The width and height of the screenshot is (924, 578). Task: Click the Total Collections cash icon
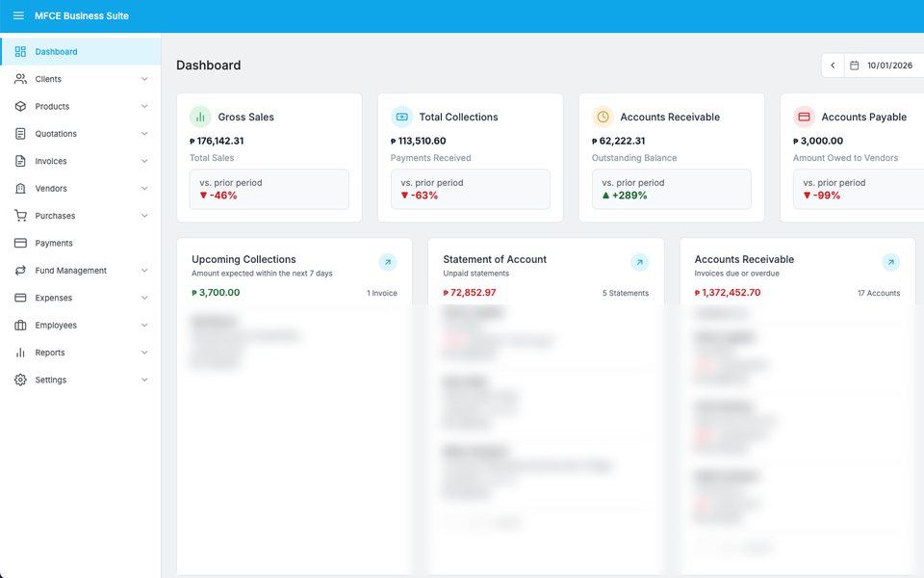click(402, 117)
